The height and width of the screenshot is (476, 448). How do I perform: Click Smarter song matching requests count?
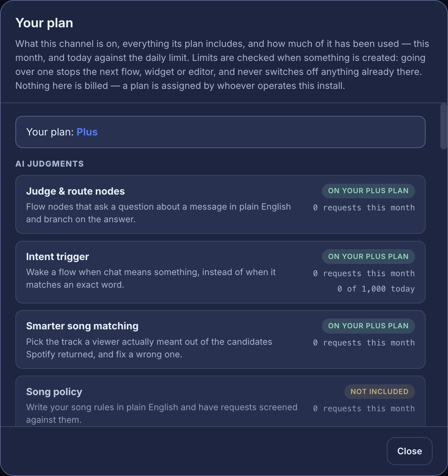[x=364, y=343]
